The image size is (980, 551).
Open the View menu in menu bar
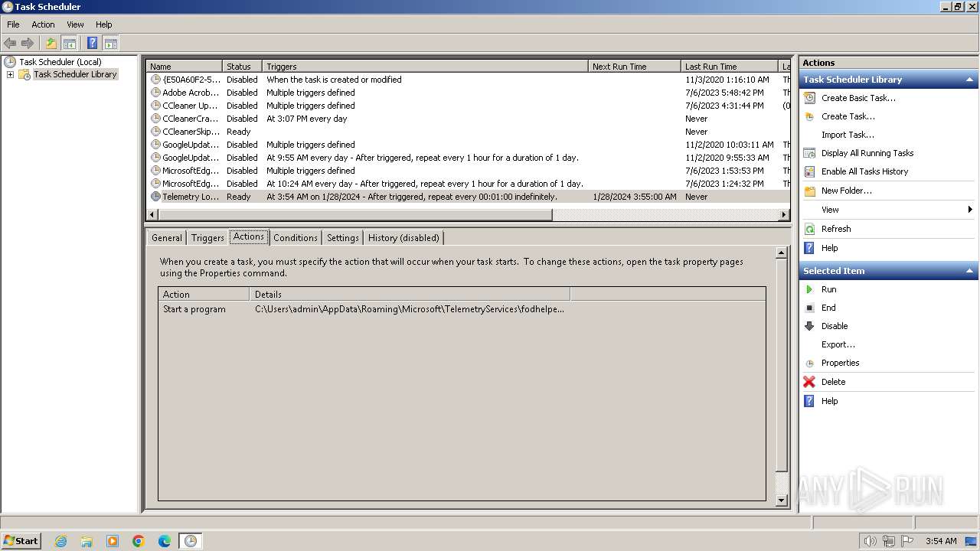pos(75,24)
